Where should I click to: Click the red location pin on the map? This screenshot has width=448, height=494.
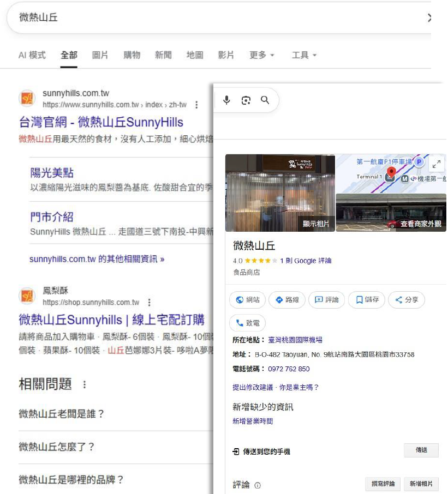(x=391, y=172)
